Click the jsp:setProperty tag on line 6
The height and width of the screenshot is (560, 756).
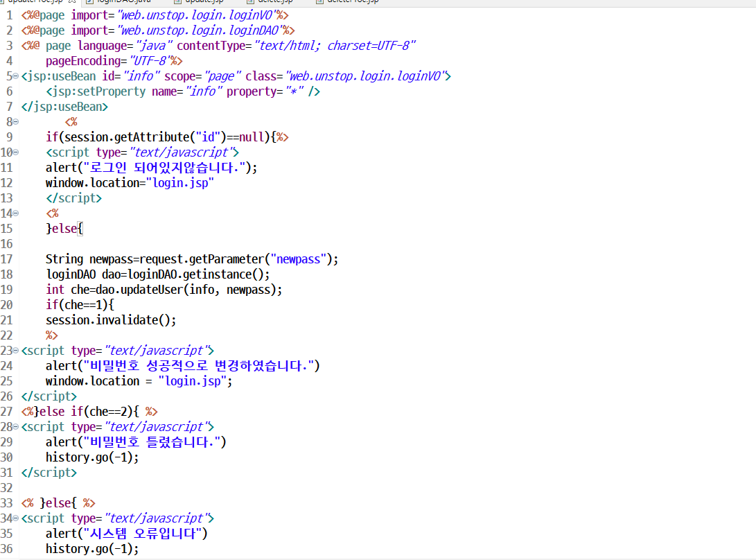(x=183, y=91)
